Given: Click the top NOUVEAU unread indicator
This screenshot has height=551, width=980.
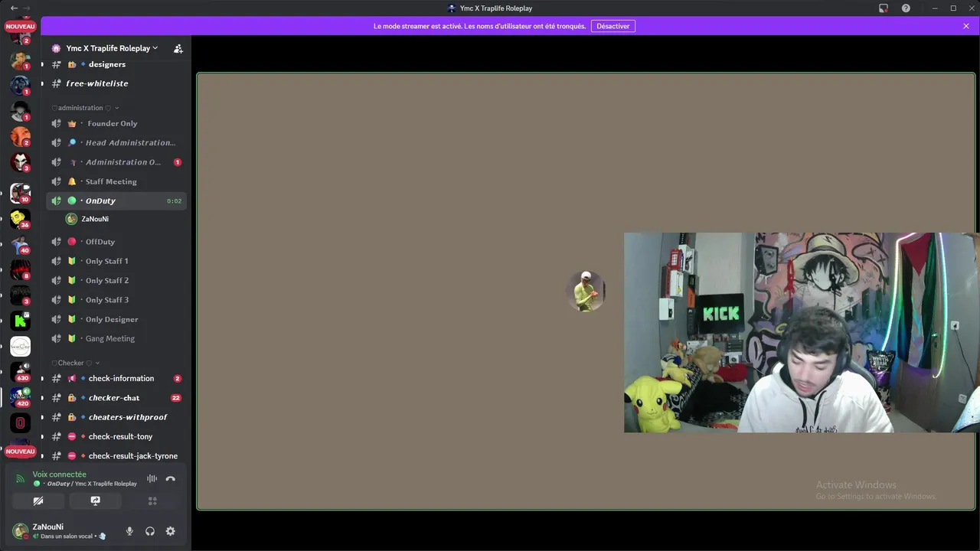Looking at the screenshot, I should 21,26.
